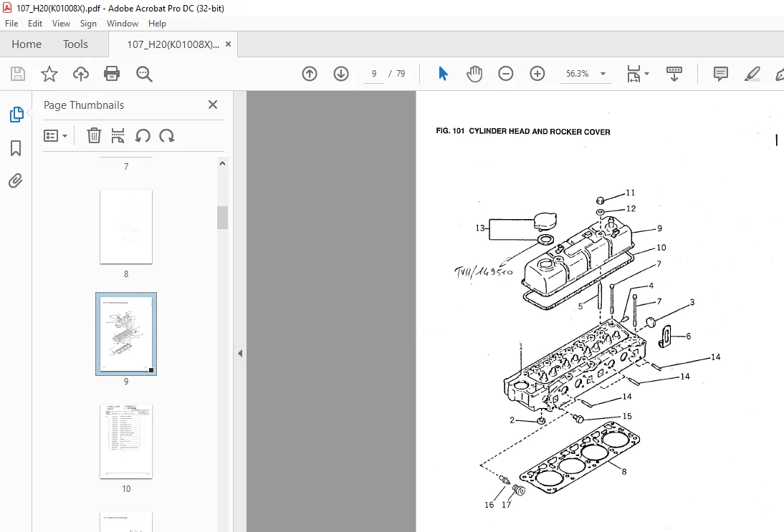This screenshot has width=784, height=532.
Task: Open the Sign menu
Action: coord(88,24)
